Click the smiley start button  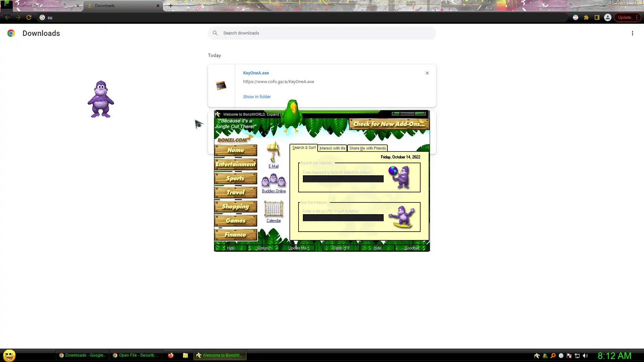coord(9,355)
